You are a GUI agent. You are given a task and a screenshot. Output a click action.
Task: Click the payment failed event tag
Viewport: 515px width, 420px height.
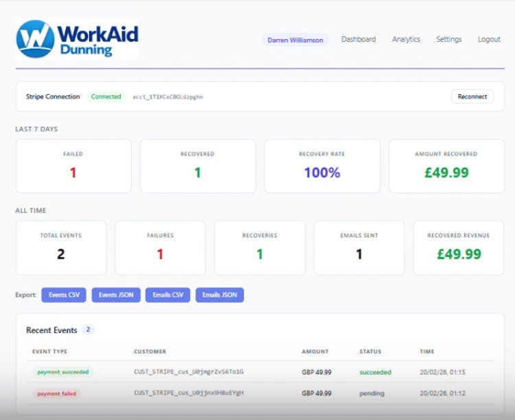(x=57, y=394)
